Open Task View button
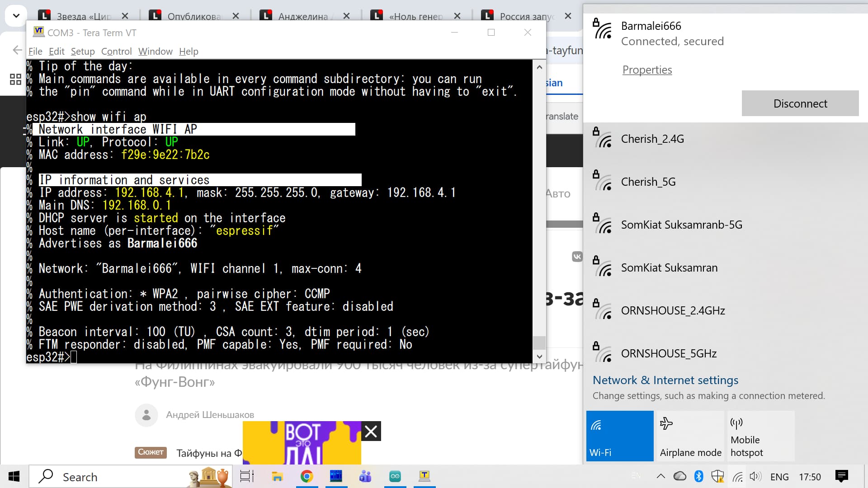 click(247, 476)
